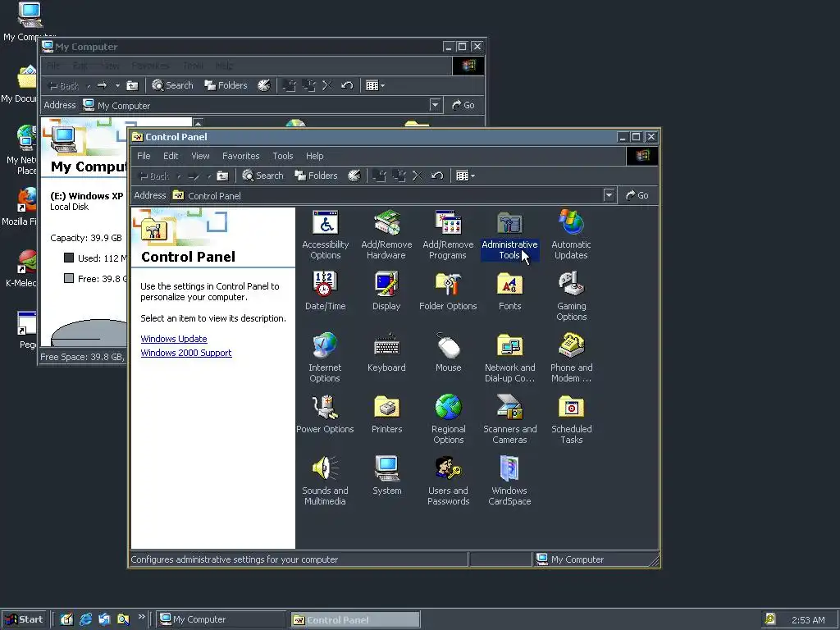Open Regional Options applet
This screenshot has width=840, height=630.
tap(449, 419)
